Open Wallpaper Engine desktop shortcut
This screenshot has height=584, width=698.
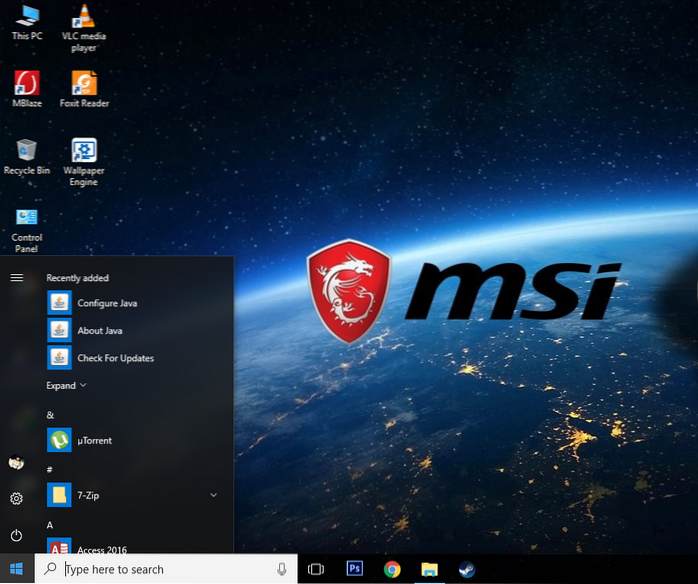pyautogui.click(x=84, y=153)
